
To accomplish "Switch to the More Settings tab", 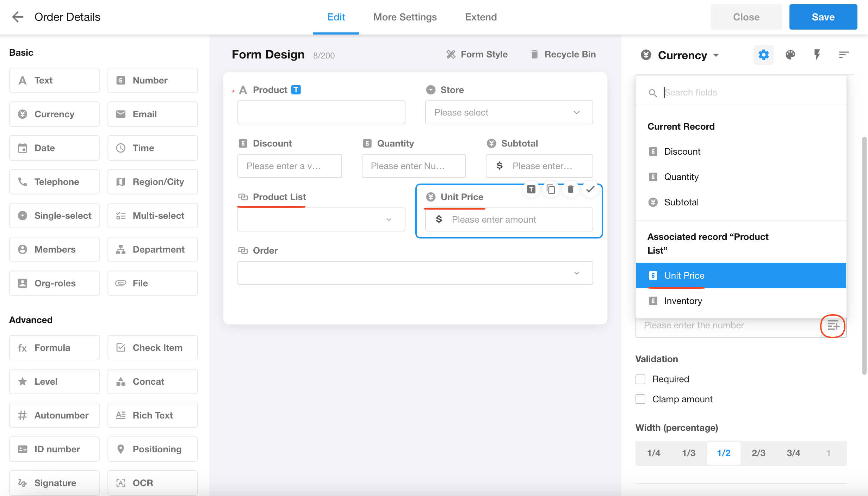I will [405, 17].
